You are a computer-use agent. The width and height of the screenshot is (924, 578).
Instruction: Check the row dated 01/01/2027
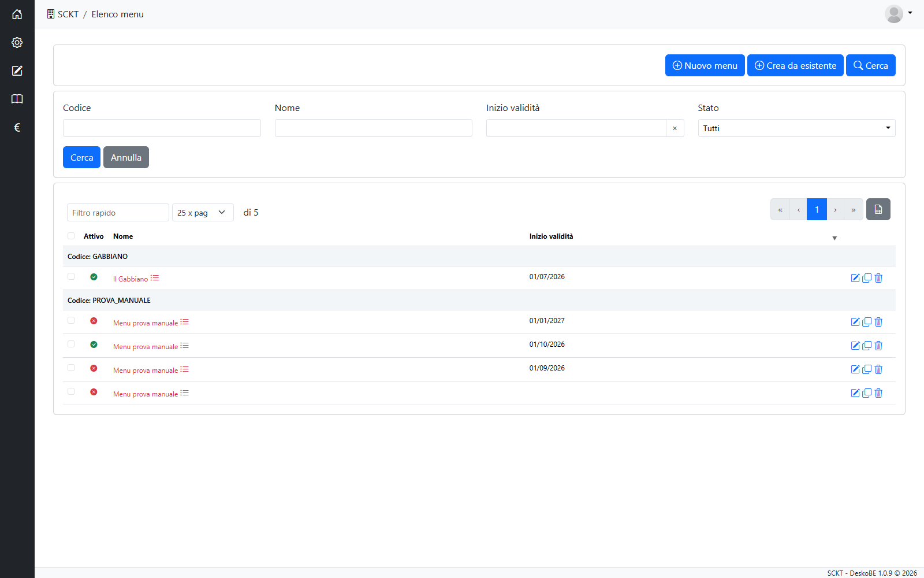coord(71,320)
